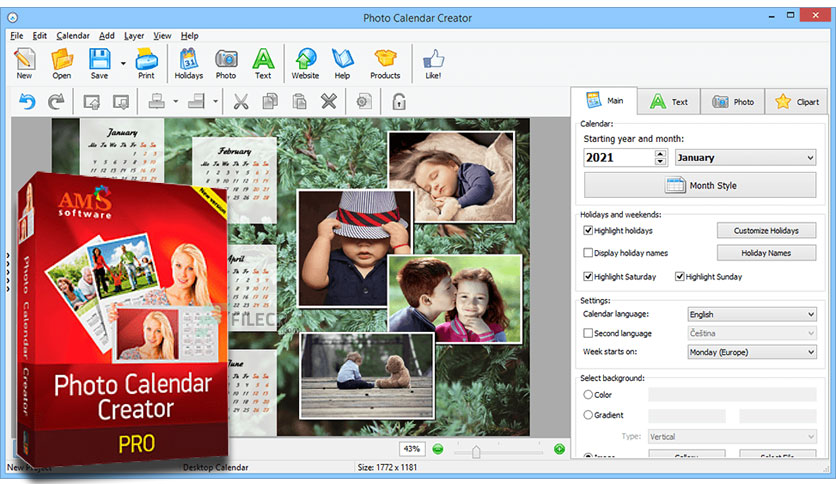Save the project using the Save icon

click(x=99, y=63)
